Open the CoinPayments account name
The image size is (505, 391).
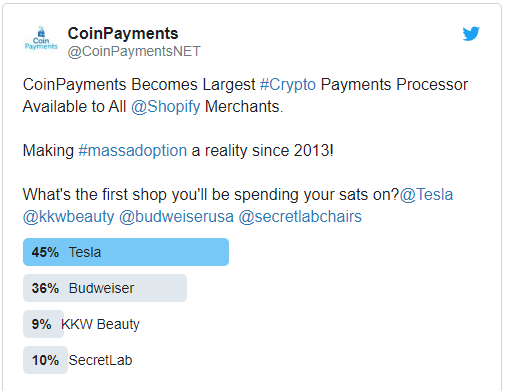pyautogui.click(x=123, y=33)
